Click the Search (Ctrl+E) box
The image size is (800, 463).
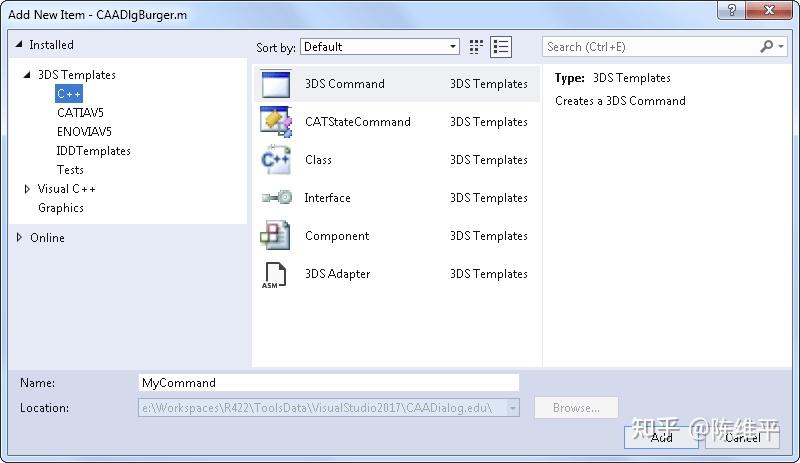(664, 47)
